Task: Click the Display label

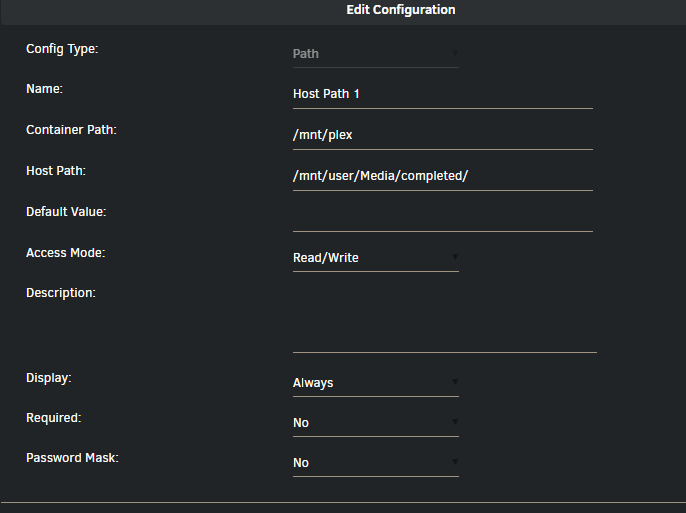Action: tap(49, 378)
